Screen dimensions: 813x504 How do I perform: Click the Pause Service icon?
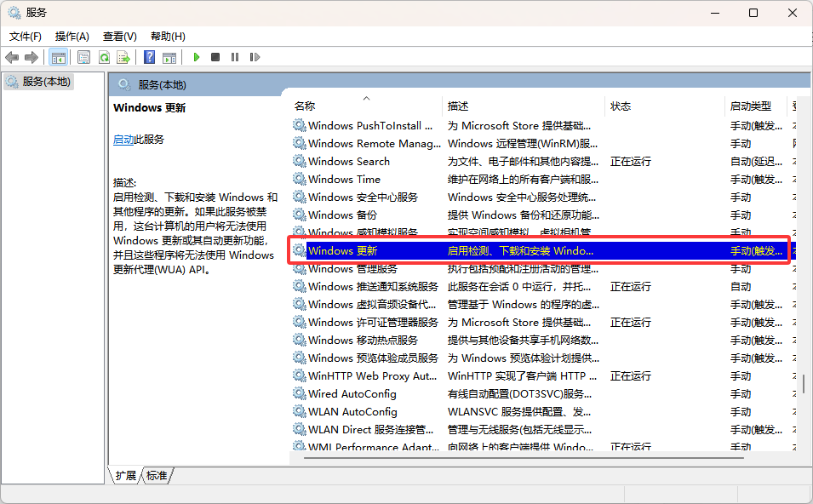[235, 57]
